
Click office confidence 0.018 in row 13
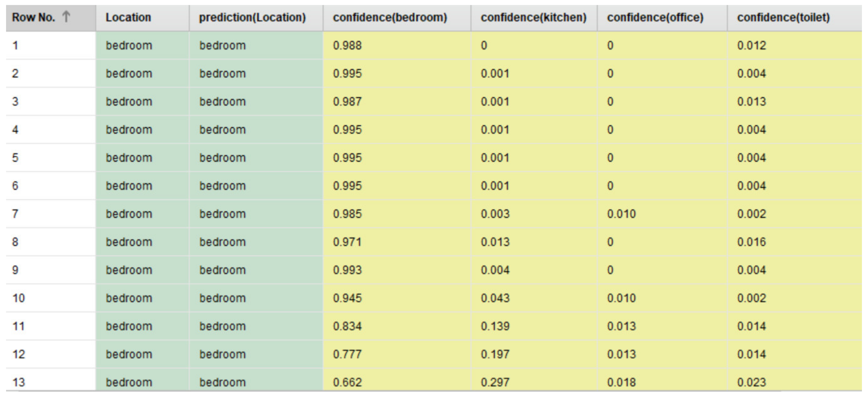click(621, 382)
